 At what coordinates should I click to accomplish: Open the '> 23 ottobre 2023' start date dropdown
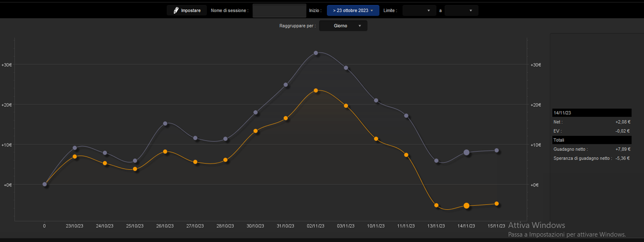pyautogui.click(x=353, y=10)
